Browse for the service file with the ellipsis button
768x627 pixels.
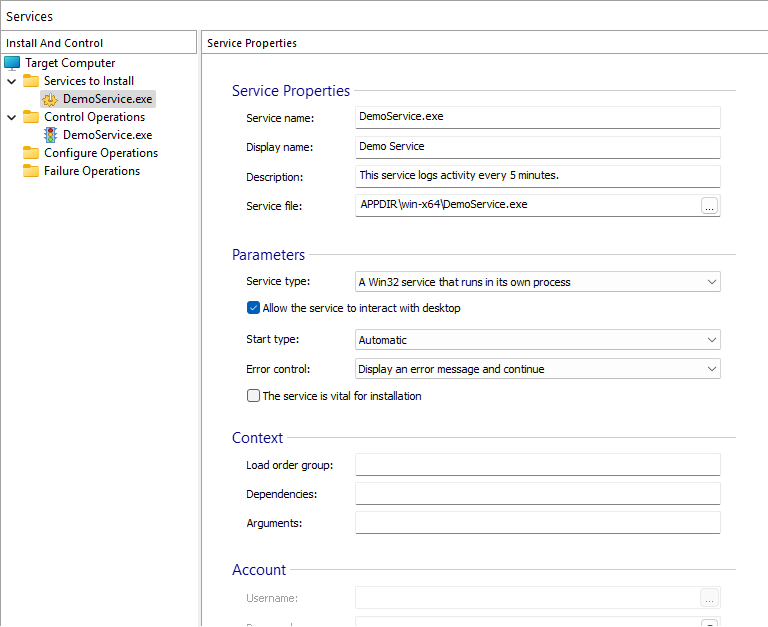(709, 205)
